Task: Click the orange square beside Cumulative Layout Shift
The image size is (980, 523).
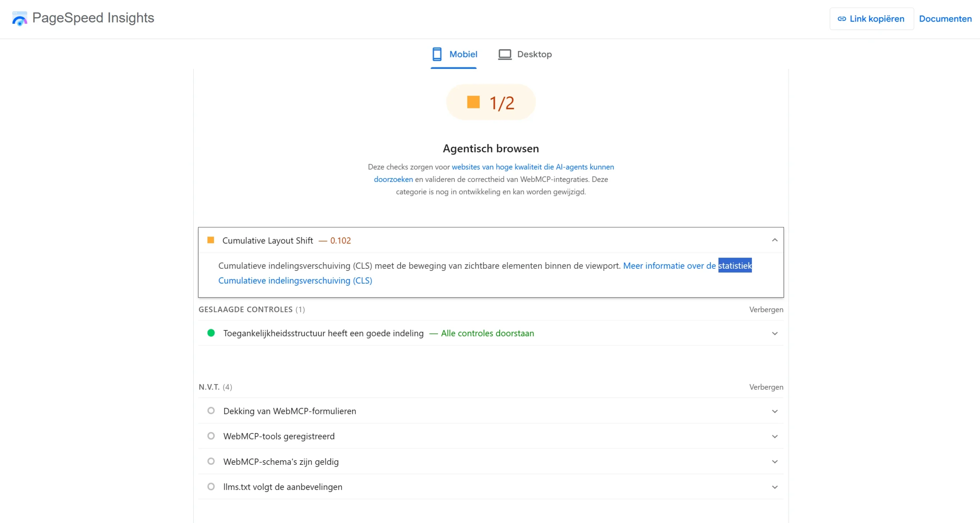Action: point(211,240)
